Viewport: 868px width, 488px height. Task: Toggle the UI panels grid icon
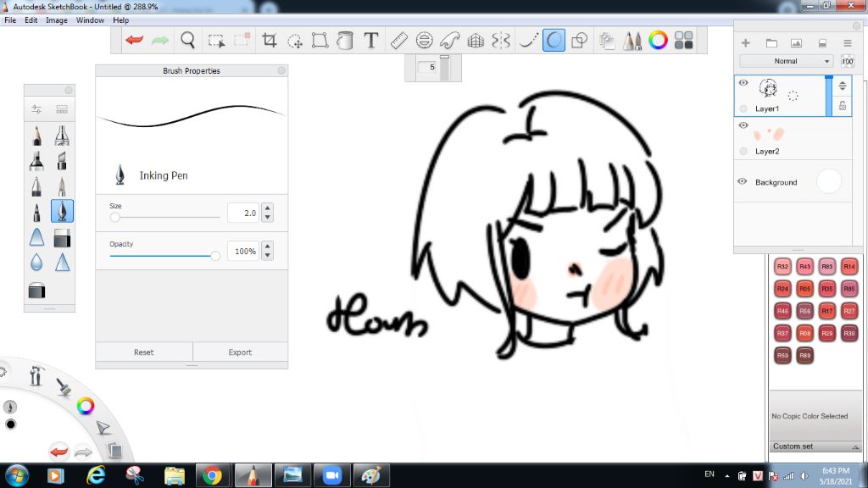[x=684, y=41]
